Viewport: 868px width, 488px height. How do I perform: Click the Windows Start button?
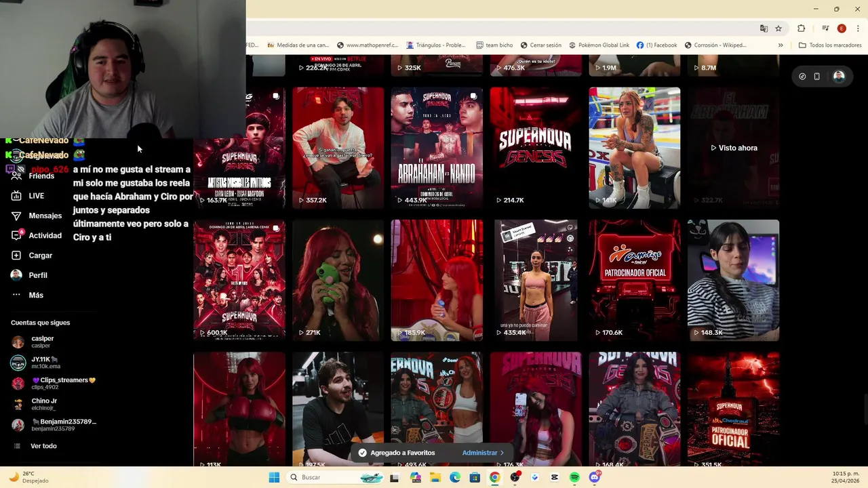(274, 477)
